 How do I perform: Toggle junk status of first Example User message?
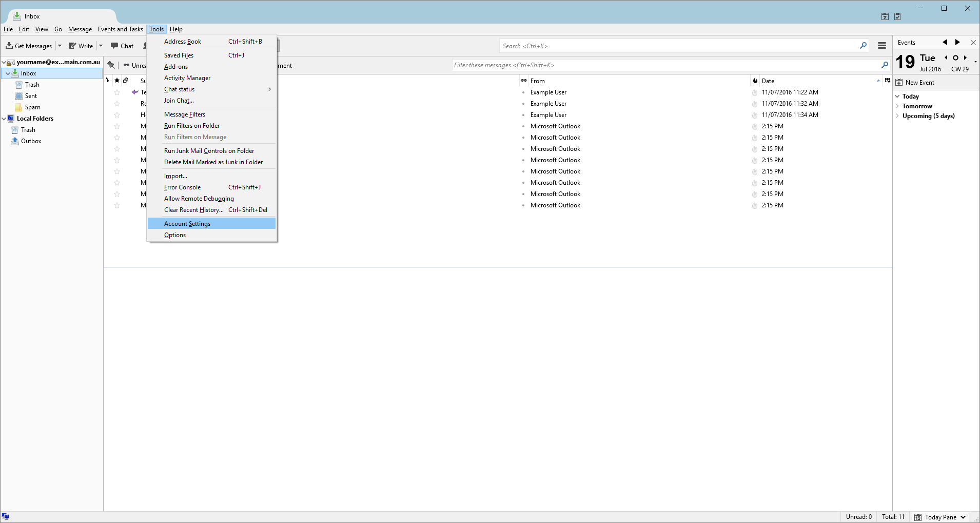tap(755, 92)
